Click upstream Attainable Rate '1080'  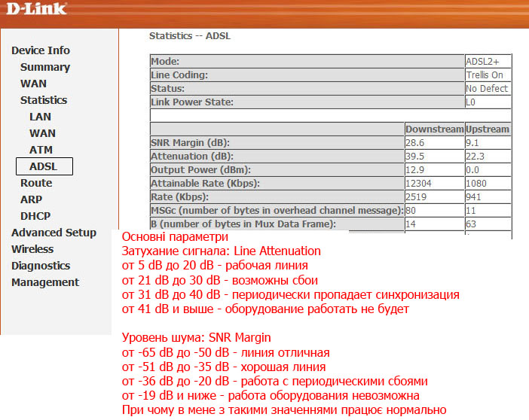(x=476, y=184)
